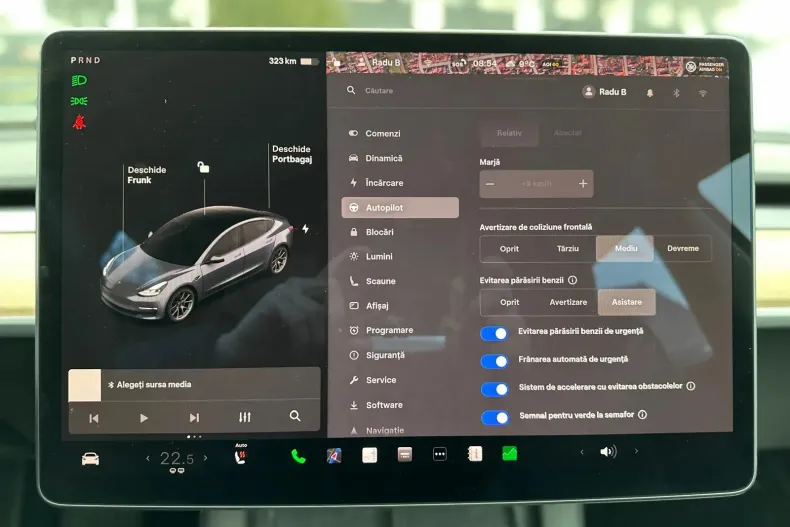Tap the 323 km range display
Image resolution: width=790 pixels, height=527 pixels.
(283, 61)
